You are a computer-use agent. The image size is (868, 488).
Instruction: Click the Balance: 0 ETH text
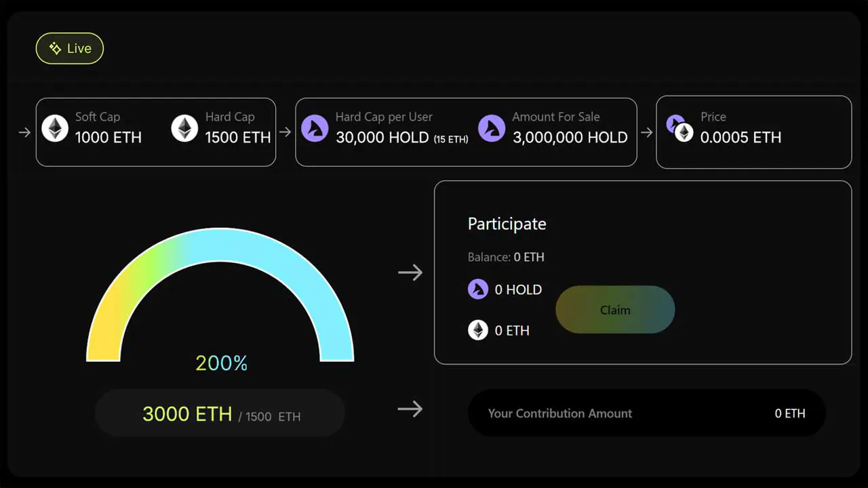(x=506, y=257)
